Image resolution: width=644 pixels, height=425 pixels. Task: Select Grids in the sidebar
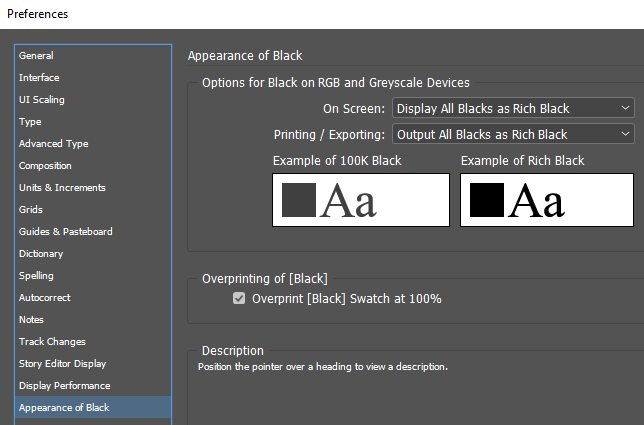pos(31,210)
